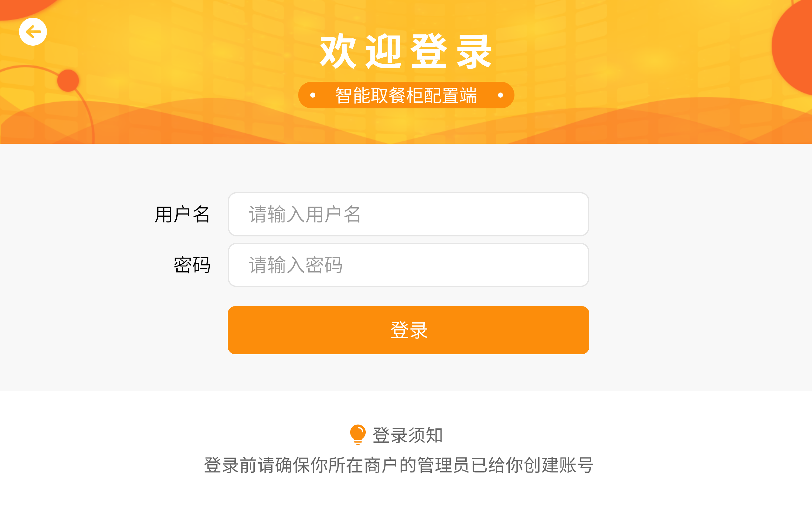This screenshot has width=812, height=507.
Task: Click the left white dot in the subtitle badge
Action: pyautogui.click(x=313, y=95)
